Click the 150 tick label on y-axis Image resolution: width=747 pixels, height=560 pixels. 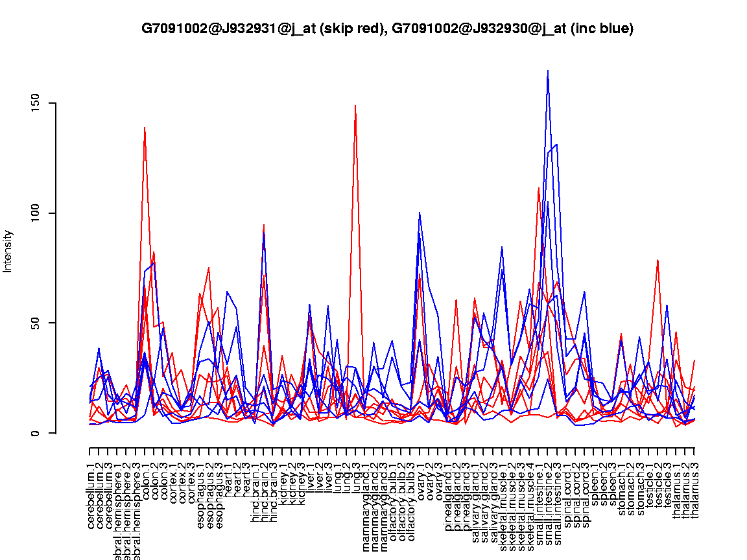36,102
